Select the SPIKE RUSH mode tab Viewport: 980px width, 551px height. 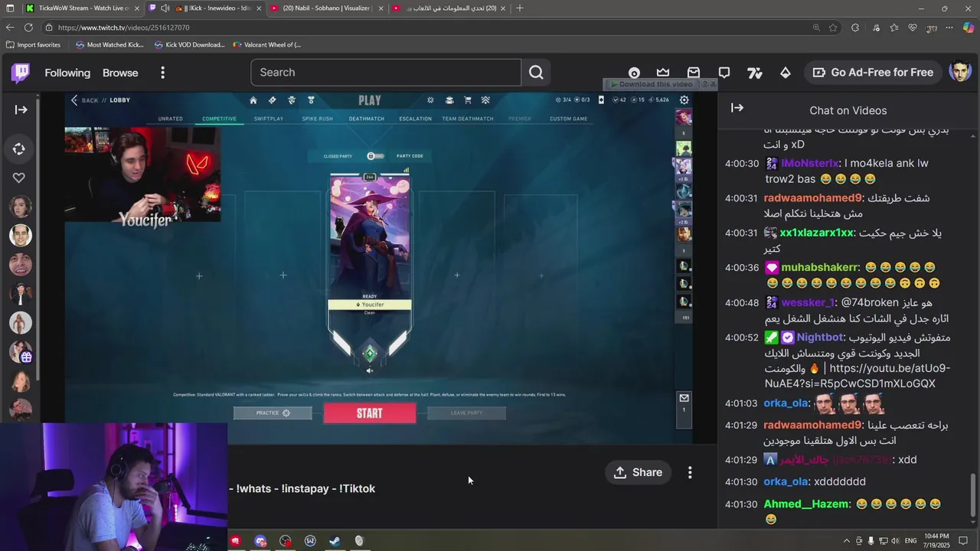317,119
